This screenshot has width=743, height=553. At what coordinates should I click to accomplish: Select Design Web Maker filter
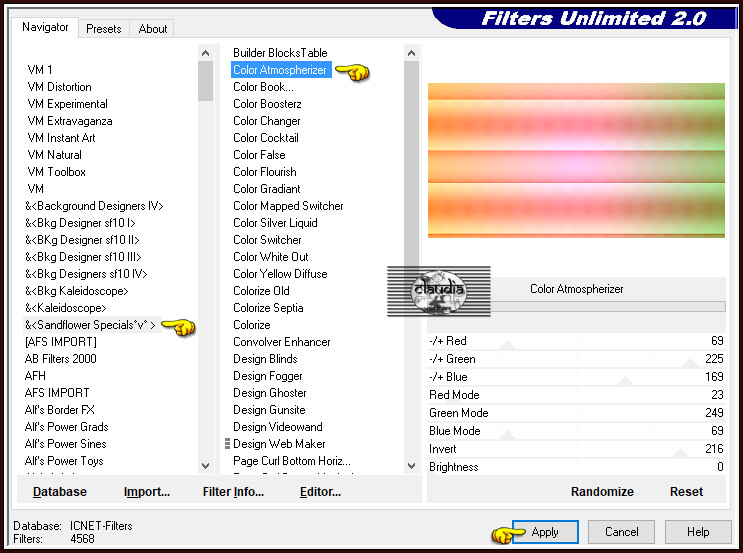coord(279,444)
